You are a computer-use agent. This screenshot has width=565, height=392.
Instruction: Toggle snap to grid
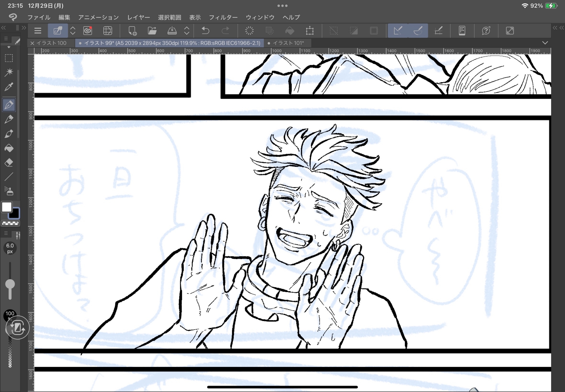438,30
